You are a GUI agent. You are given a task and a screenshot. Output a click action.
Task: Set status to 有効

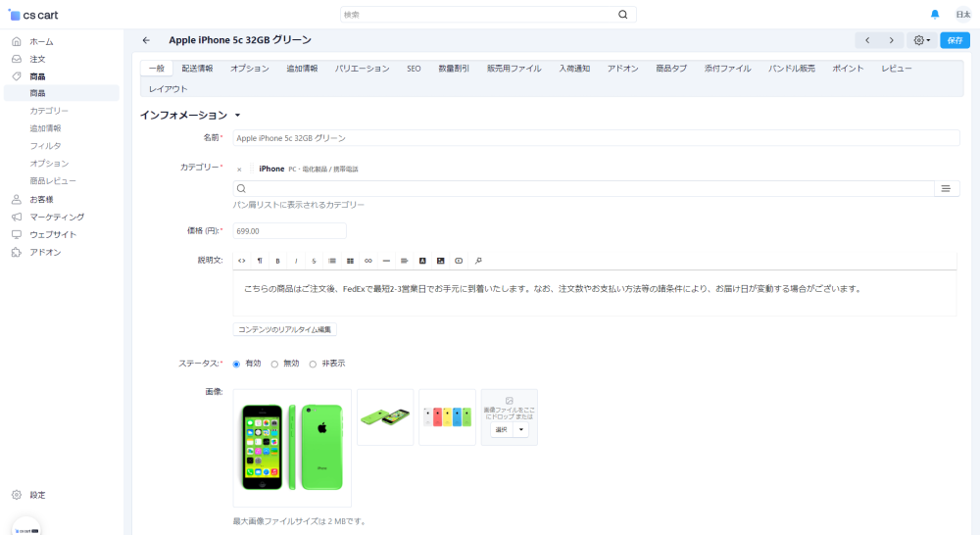tap(236, 364)
